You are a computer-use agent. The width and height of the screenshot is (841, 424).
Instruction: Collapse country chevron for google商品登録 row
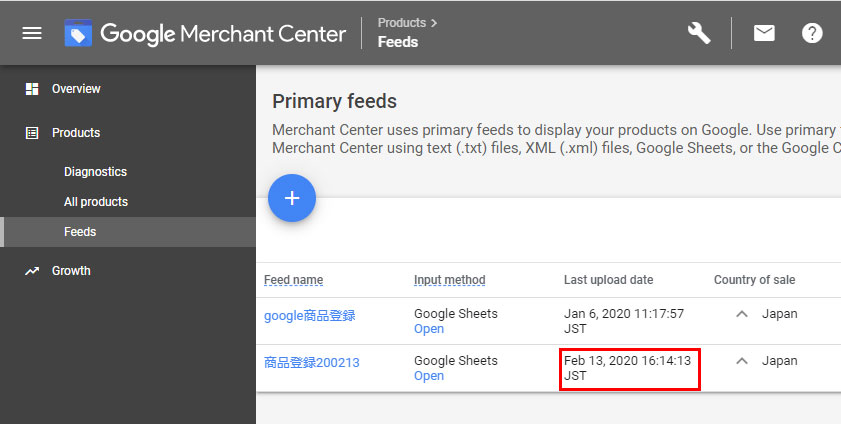[x=742, y=314]
